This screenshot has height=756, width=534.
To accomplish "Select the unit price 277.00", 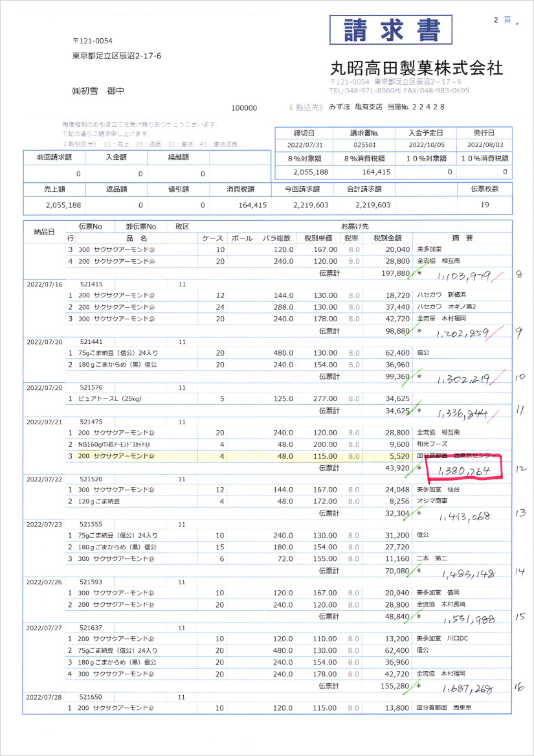I will tap(326, 399).
